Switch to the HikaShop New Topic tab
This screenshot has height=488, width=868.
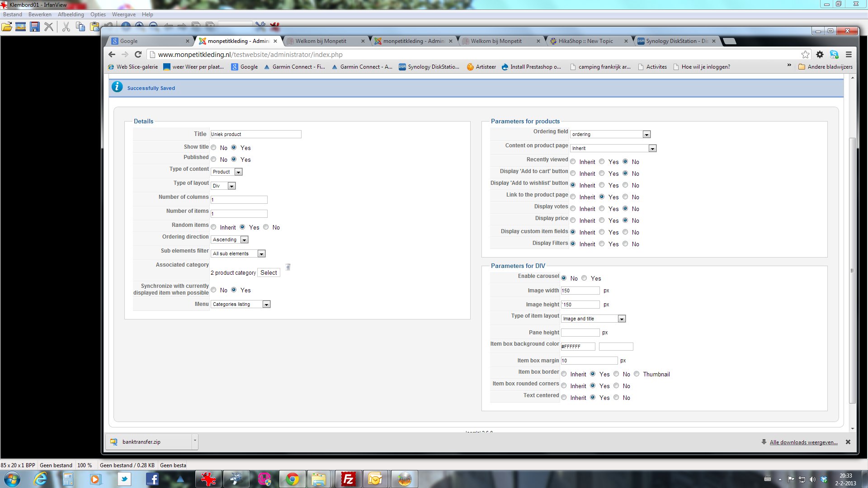click(x=585, y=41)
